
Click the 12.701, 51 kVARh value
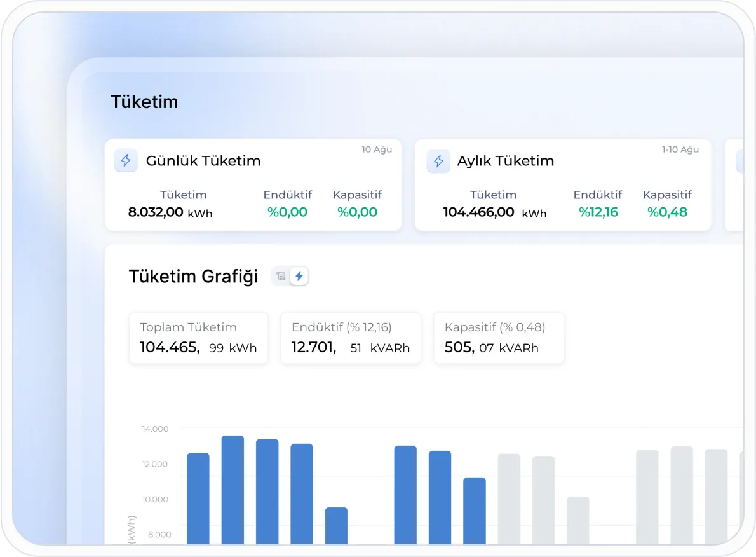[x=351, y=348]
